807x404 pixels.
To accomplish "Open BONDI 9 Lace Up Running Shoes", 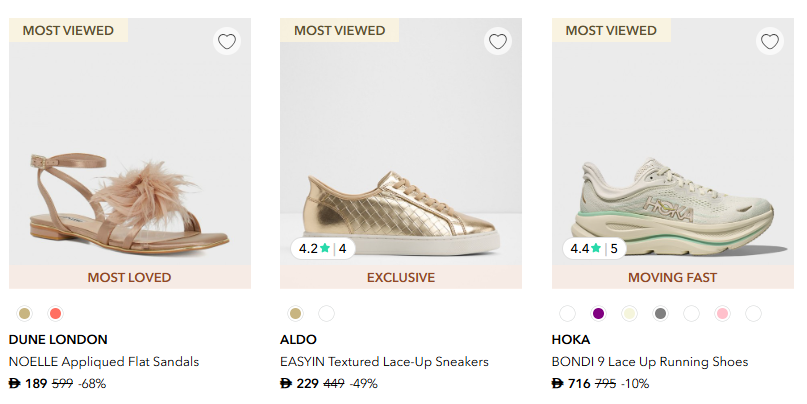I will 650,361.
